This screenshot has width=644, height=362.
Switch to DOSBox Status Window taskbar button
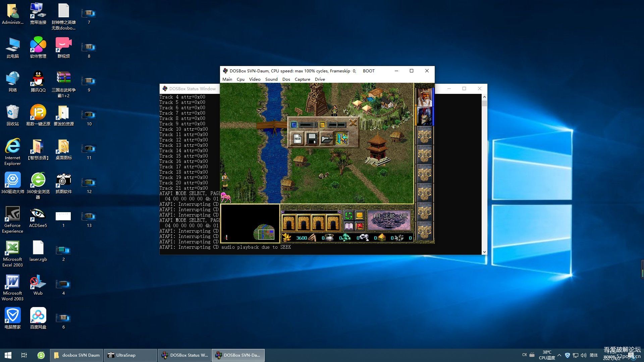click(185, 355)
